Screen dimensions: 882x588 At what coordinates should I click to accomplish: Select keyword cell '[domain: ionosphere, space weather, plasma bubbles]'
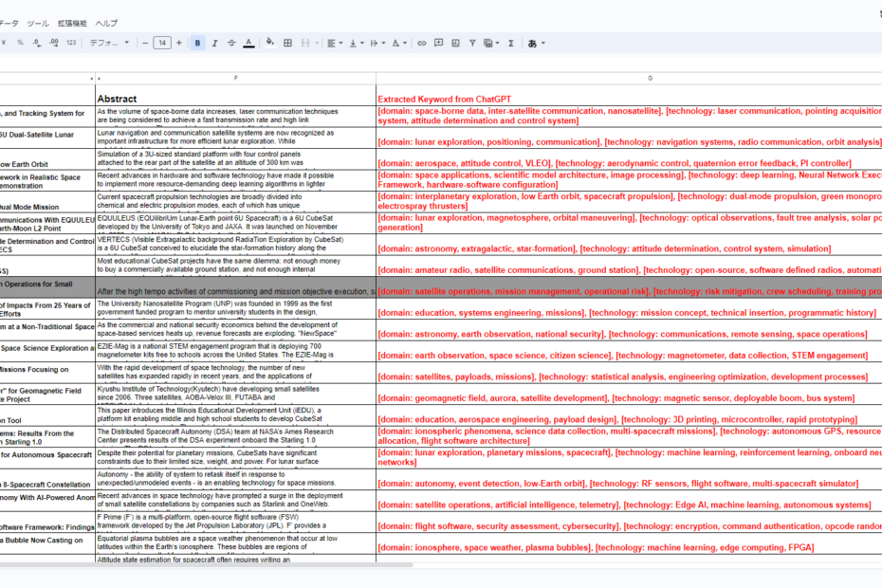[629, 544]
